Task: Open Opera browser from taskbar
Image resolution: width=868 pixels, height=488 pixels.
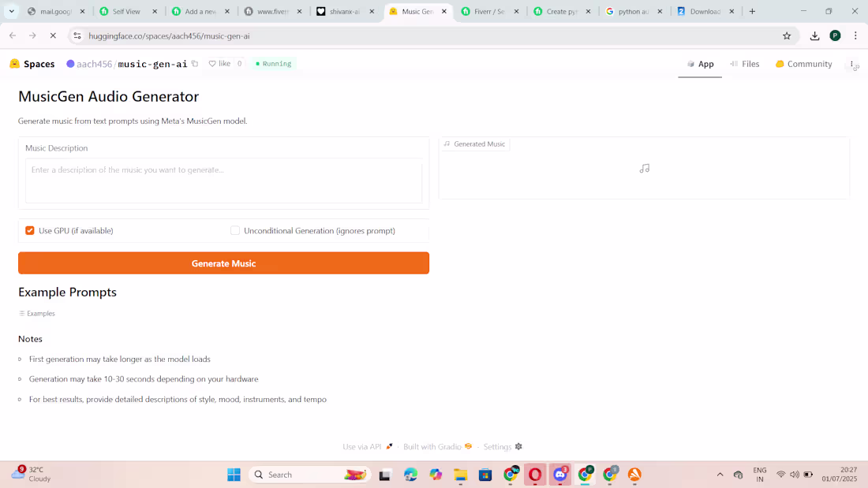Action: click(x=535, y=475)
